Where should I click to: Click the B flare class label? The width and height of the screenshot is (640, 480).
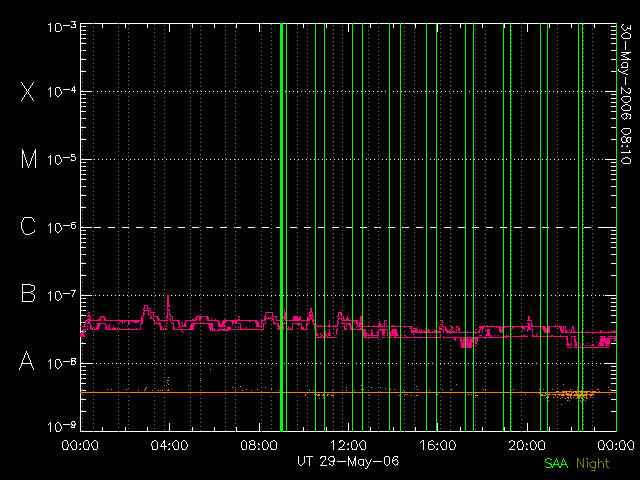28,293
